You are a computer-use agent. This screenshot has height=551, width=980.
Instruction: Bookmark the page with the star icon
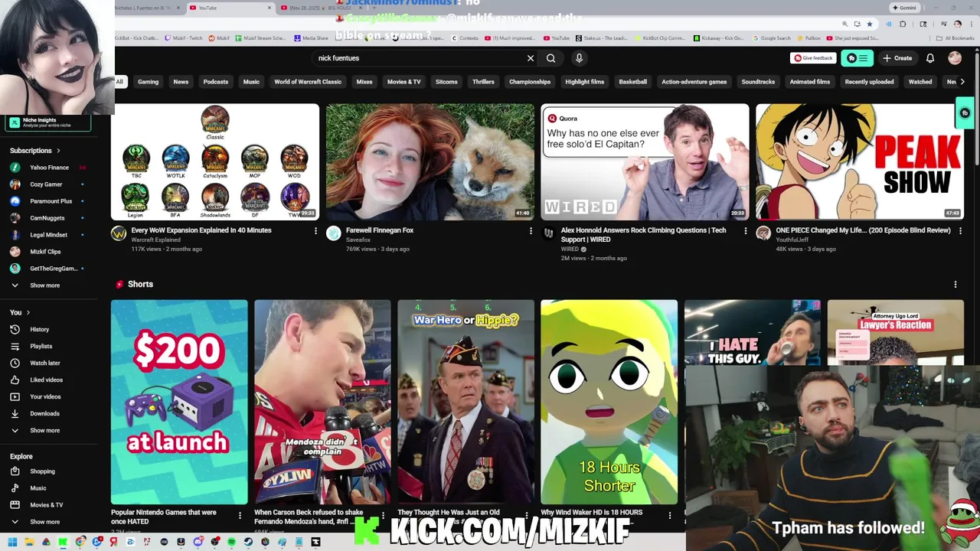tap(869, 24)
